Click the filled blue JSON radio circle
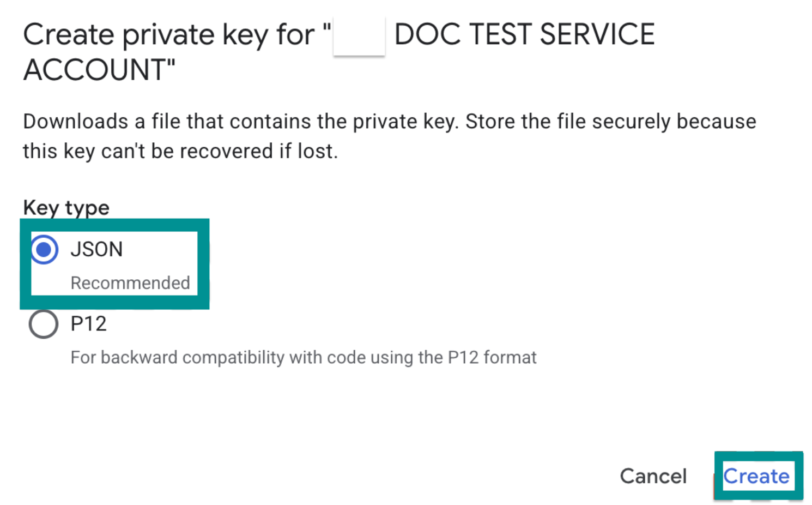The width and height of the screenshot is (812, 505). pos(44,249)
